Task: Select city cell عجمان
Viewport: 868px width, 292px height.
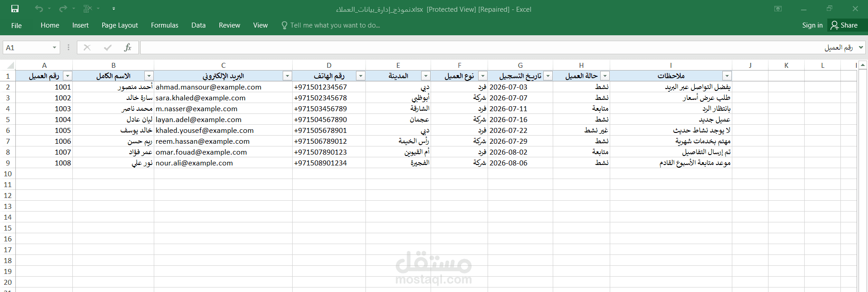Action: pyautogui.click(x=398, y=119)
